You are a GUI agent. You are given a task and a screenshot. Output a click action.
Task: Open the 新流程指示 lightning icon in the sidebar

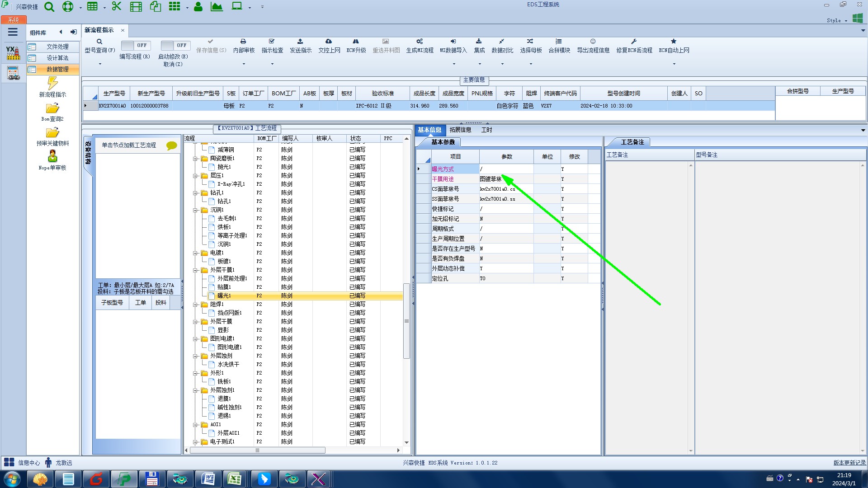(52, 83)
